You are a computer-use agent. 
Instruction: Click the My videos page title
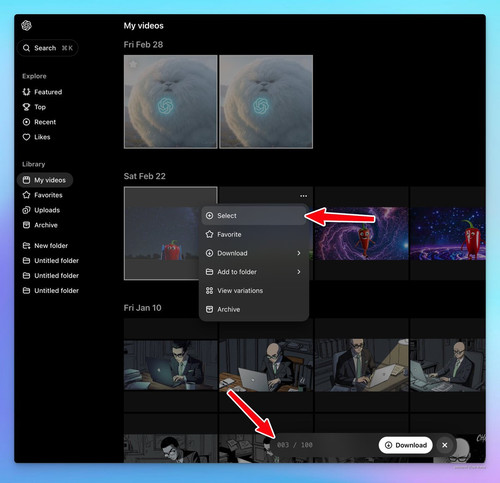[144, 26]
